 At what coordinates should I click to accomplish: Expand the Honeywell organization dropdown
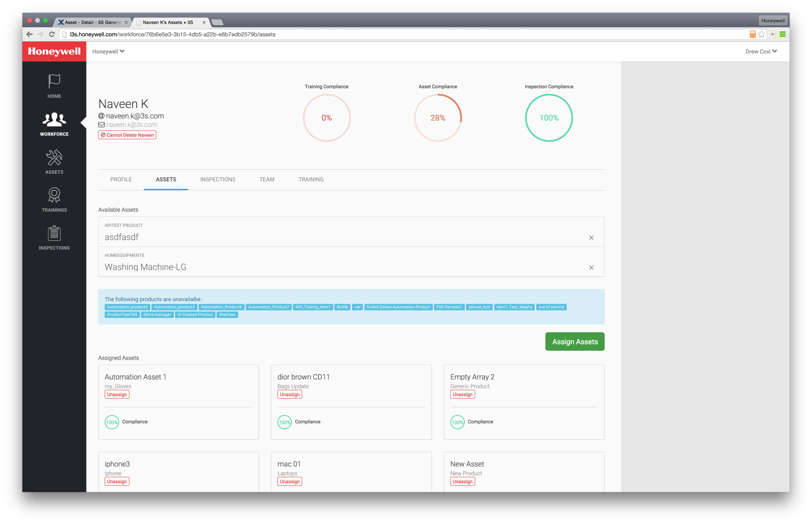point(108,51)
